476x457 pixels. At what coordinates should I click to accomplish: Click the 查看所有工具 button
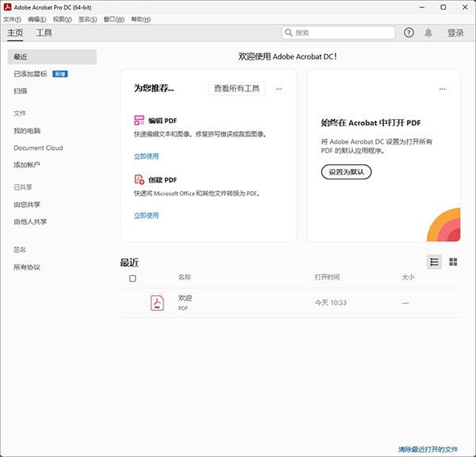tap(236, 88)
